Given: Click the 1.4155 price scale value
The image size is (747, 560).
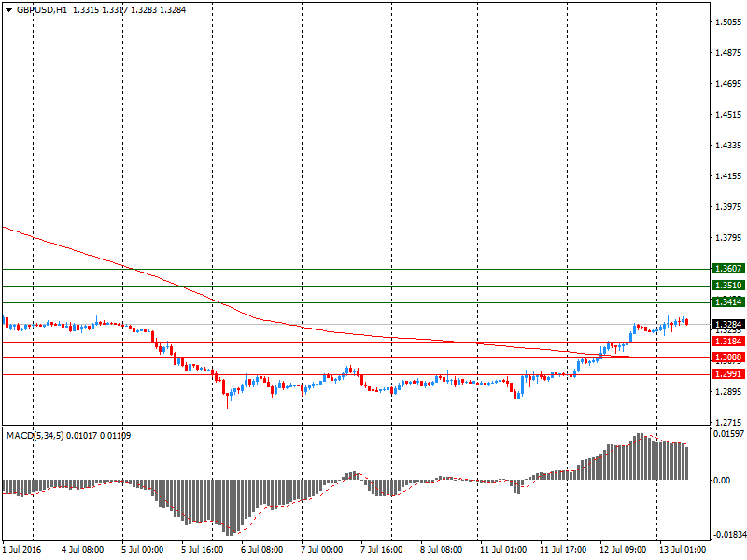Looking at the screenshot, I should click(728, 176).
